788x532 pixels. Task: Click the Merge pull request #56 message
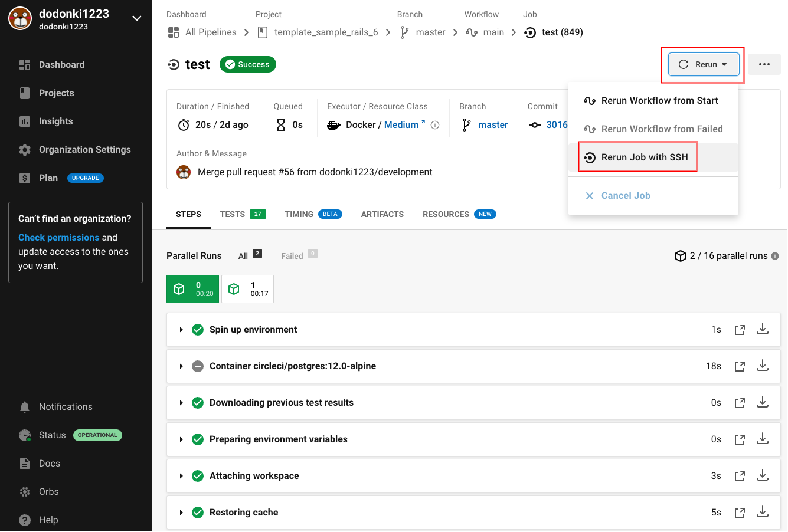(x=315, y=172)
